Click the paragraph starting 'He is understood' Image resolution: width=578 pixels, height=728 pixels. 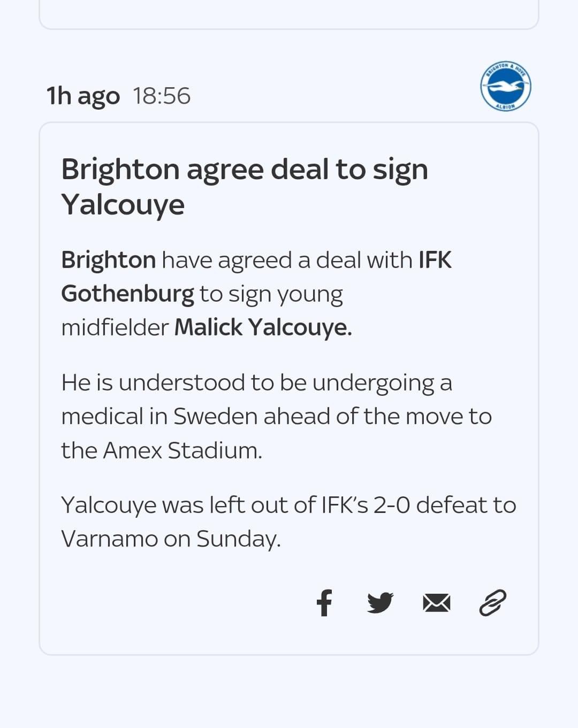(x=276, y=417)
